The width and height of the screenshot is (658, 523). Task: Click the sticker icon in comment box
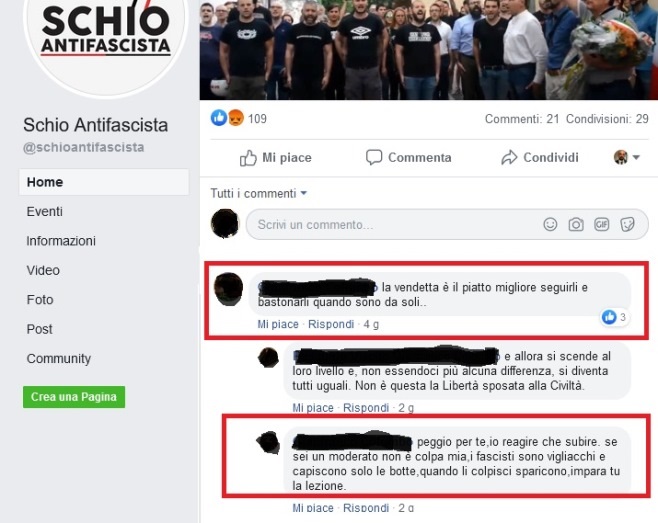click(x=627, y=225)
